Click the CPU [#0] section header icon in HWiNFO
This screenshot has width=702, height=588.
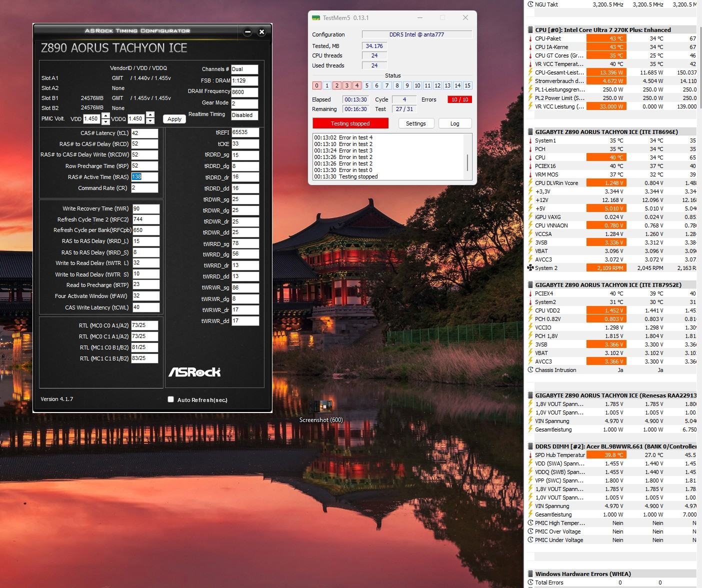tap(530, 30)
